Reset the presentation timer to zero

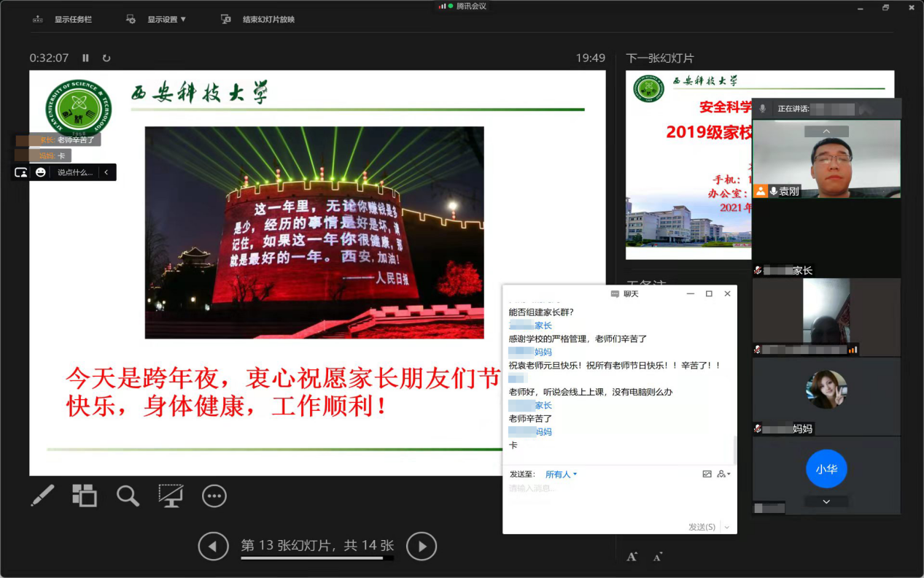[x=106, y=58]
